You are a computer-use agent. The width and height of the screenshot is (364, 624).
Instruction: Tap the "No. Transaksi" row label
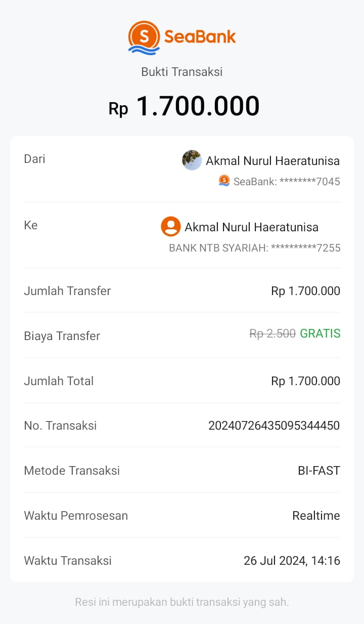point(60,426)
